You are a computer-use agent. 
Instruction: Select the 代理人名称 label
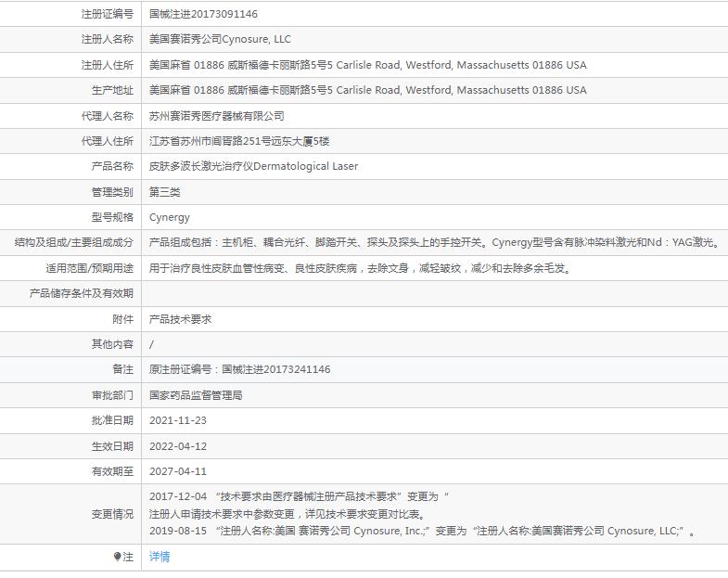tap(108, 116)
